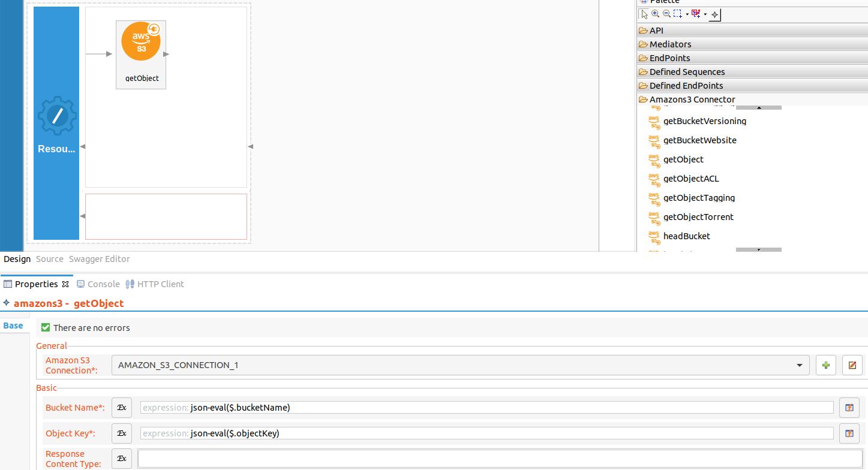Screen dimensions: 868x470
Task: Click the Bucket Name expression field
Action: pyautogui.click(x=486, y=408)
